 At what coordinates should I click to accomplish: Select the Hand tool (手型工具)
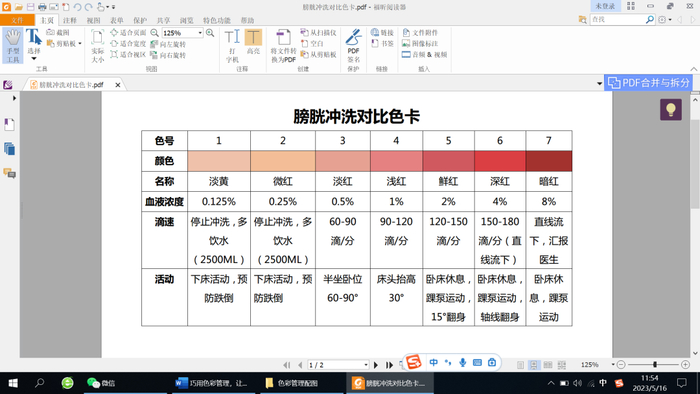[12, 46]
